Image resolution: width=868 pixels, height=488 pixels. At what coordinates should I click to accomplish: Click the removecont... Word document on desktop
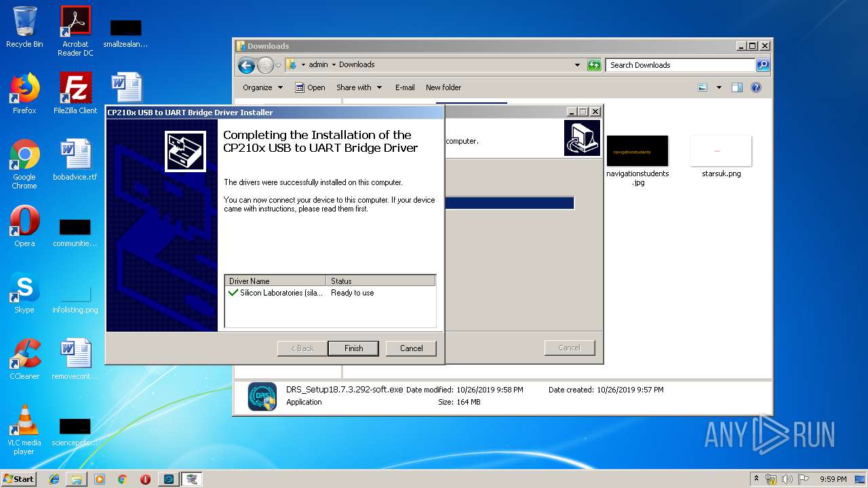75,359
